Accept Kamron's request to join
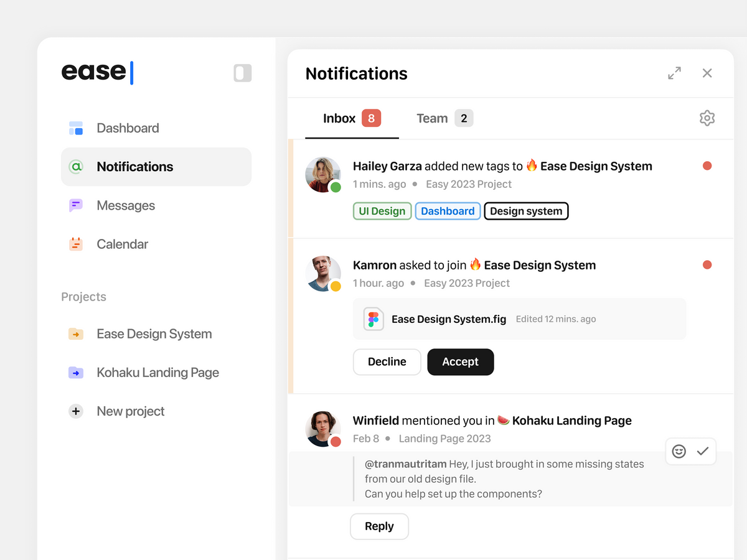Image resolution: width=747 pixels, height=560 pixels. (460, 362)
